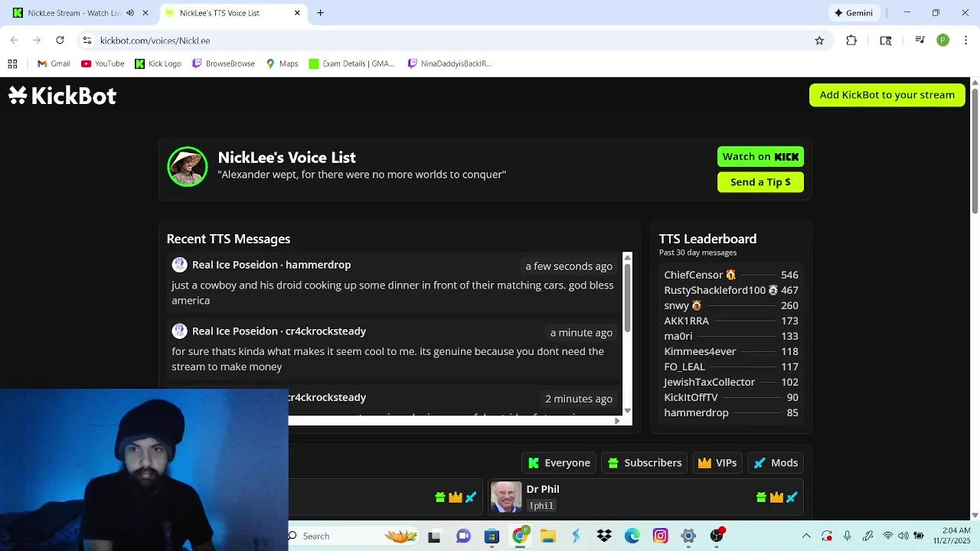The height and width of the screenshot is (551, 980).
Task: Click JewishTaxCollector leaderboard entry
Action: click(x=709, y=382)
